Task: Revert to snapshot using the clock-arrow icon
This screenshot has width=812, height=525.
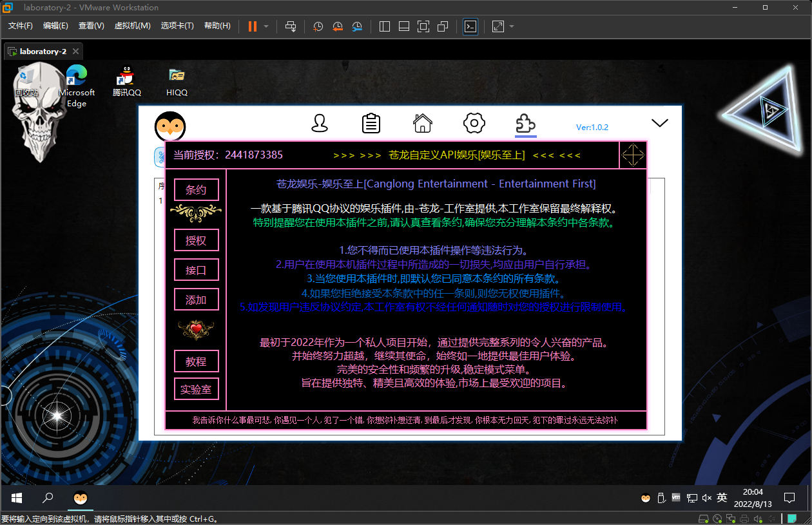Action: click(338, 26)
